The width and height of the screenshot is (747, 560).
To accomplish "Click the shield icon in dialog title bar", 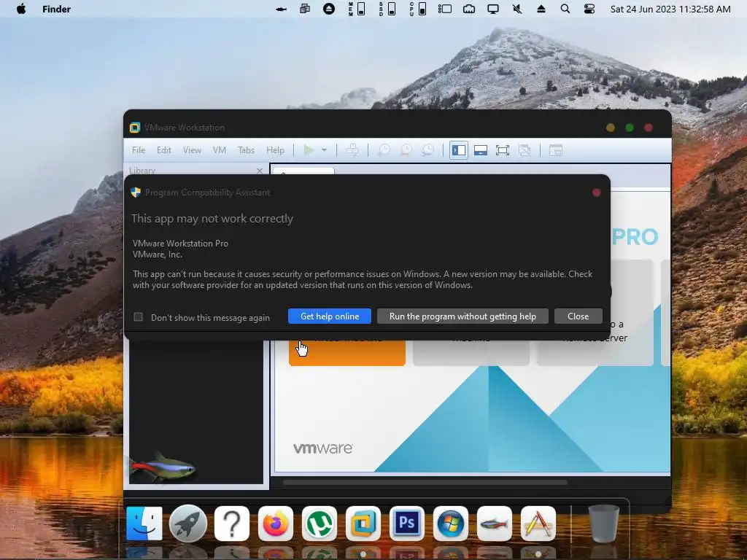I will [x=136, y=192].
